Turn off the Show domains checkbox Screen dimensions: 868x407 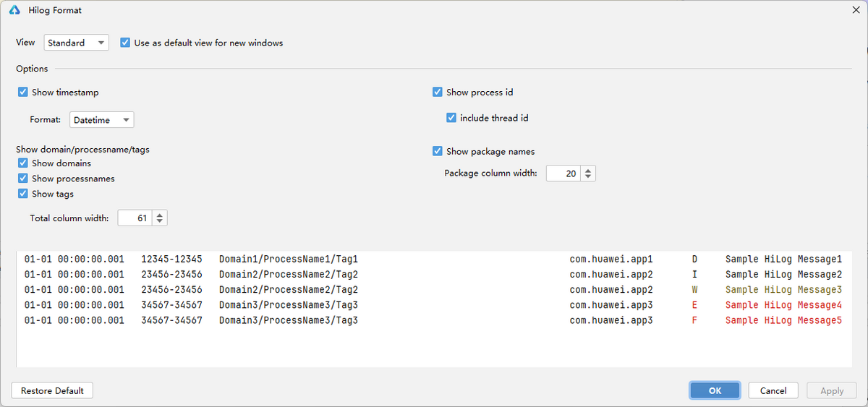click(x=23, y=163)
